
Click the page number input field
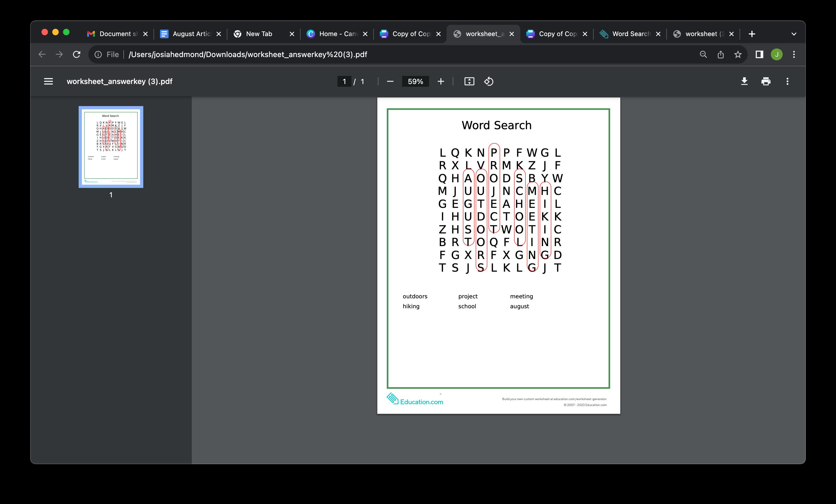point(344,81)
